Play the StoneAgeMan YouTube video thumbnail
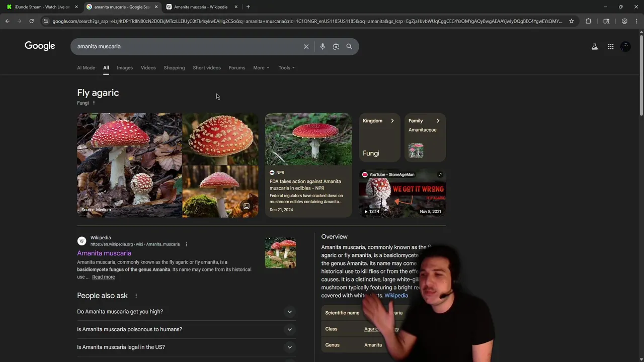The image size is (644, 362). pyautogui.click(x=402, y=194)
